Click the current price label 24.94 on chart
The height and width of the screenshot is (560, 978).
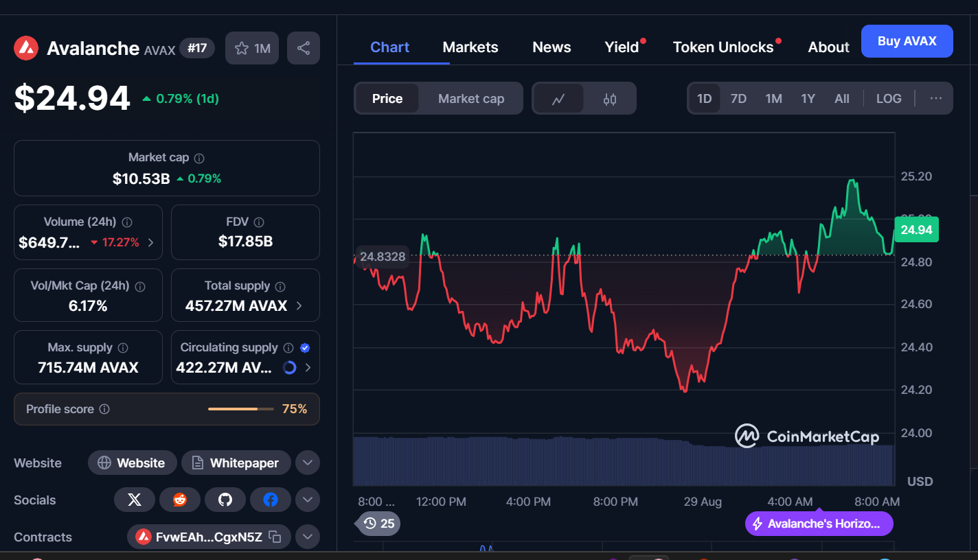[x=916, y=230]
